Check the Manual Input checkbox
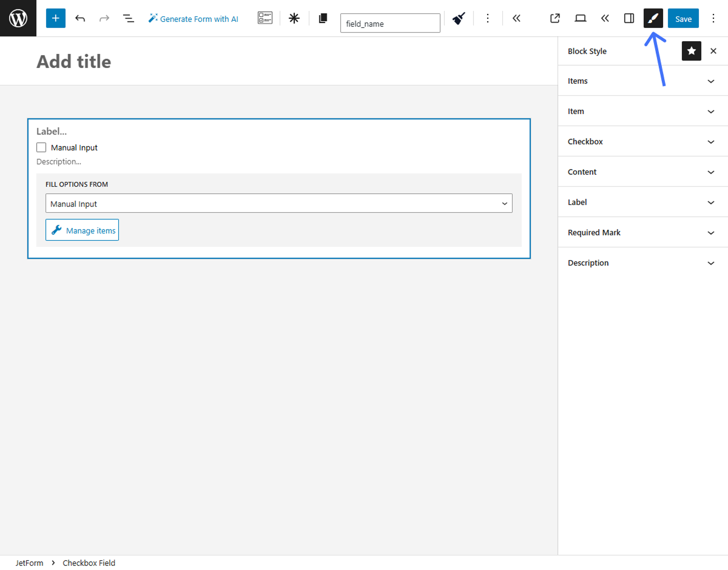The width and height of the screenshot is (728, 570). (41, 147)
